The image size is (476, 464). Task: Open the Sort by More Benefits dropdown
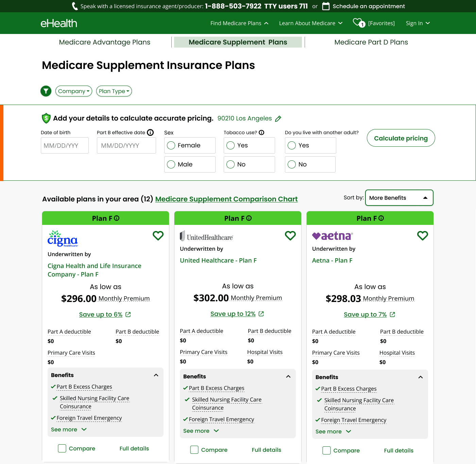tap(399, 198)
